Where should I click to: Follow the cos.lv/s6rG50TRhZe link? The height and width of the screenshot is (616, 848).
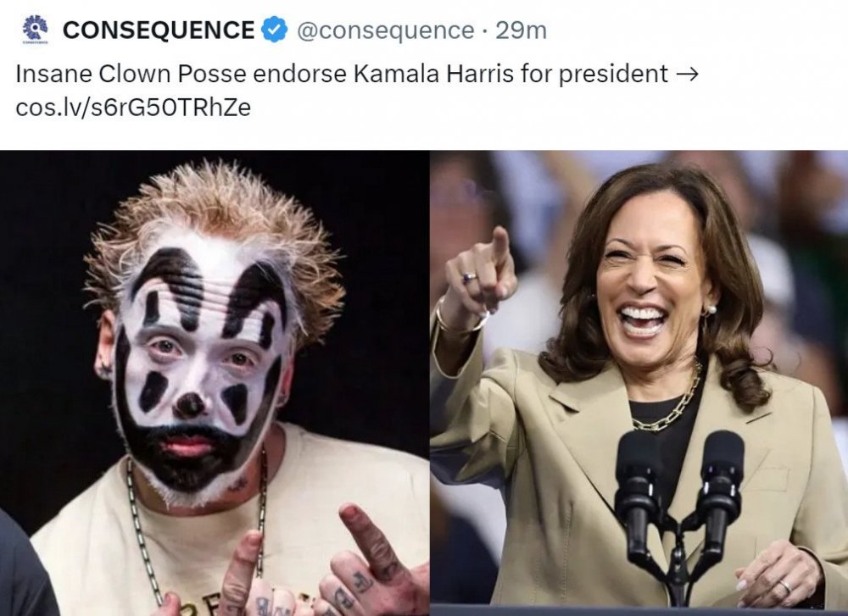point(133,108)
